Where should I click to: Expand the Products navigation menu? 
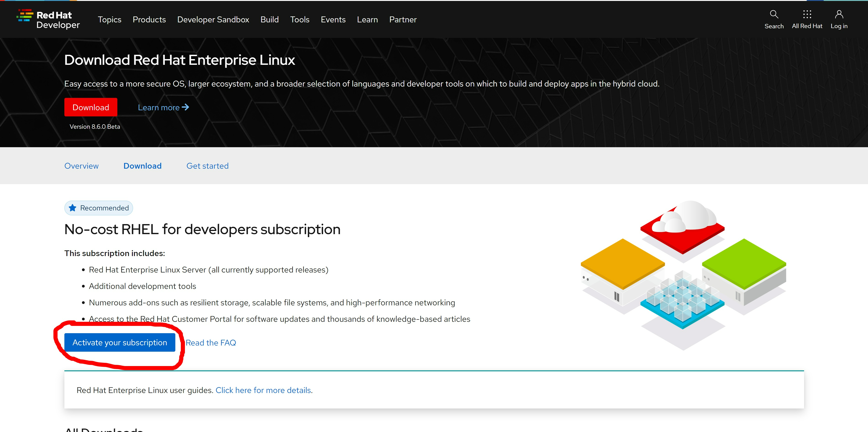(x=149, y=20)
